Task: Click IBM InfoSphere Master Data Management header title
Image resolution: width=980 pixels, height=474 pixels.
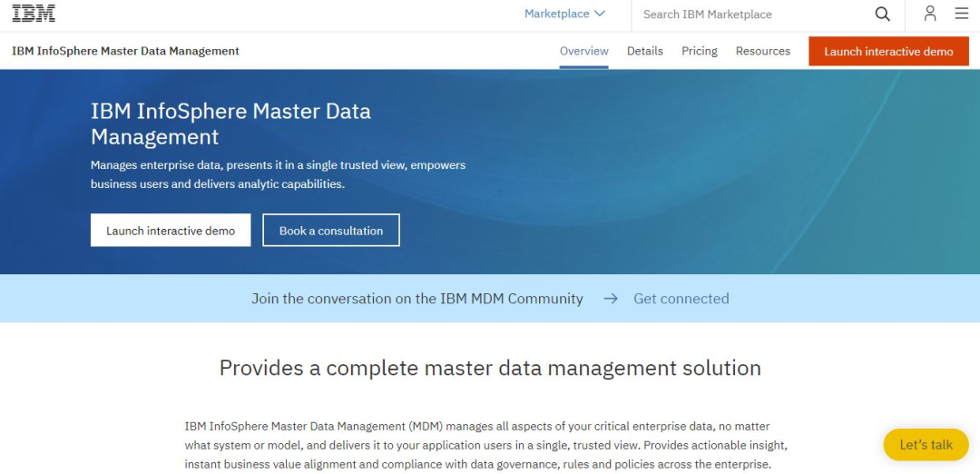Action: (x=125, y=51)
